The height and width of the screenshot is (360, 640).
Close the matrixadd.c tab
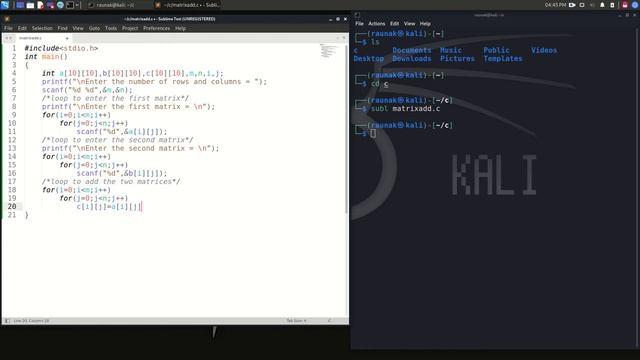(x=67, y=38)
